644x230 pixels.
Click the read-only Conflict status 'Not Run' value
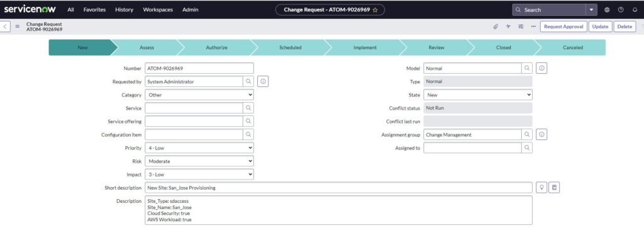(478, 108)
